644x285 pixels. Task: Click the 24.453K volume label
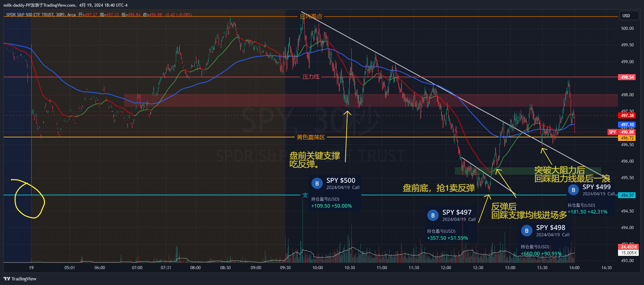[x=629, y=247]
